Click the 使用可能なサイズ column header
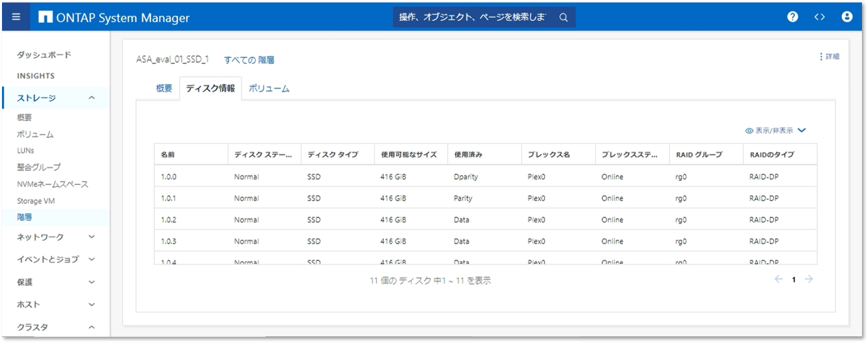 coord(410,155)
